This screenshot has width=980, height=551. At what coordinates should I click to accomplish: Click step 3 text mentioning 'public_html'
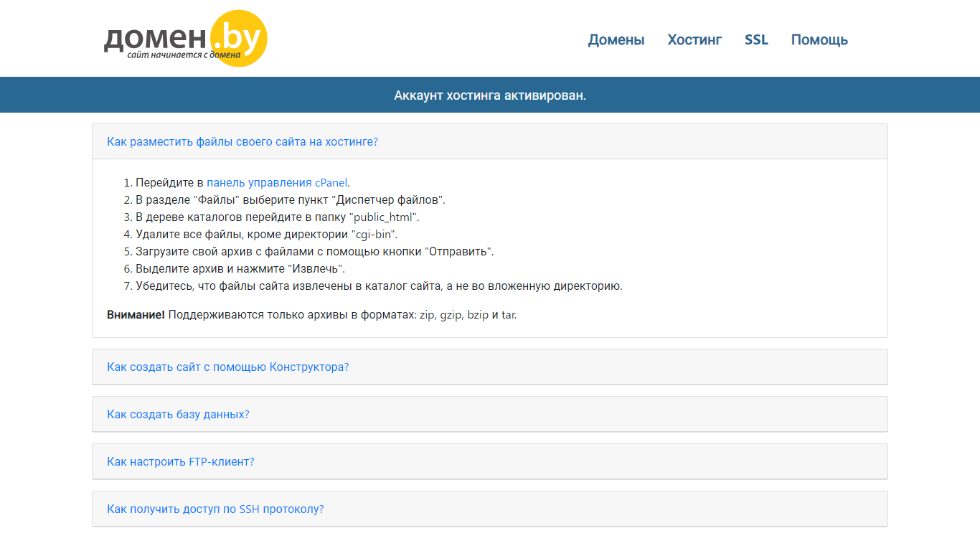pyautogui.click(x=277, y=217)
